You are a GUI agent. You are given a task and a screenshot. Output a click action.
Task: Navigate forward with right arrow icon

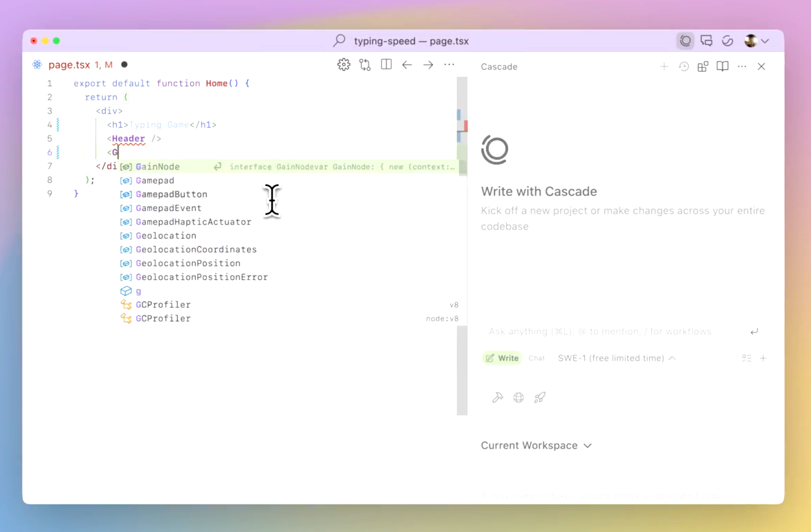[428, 65]
